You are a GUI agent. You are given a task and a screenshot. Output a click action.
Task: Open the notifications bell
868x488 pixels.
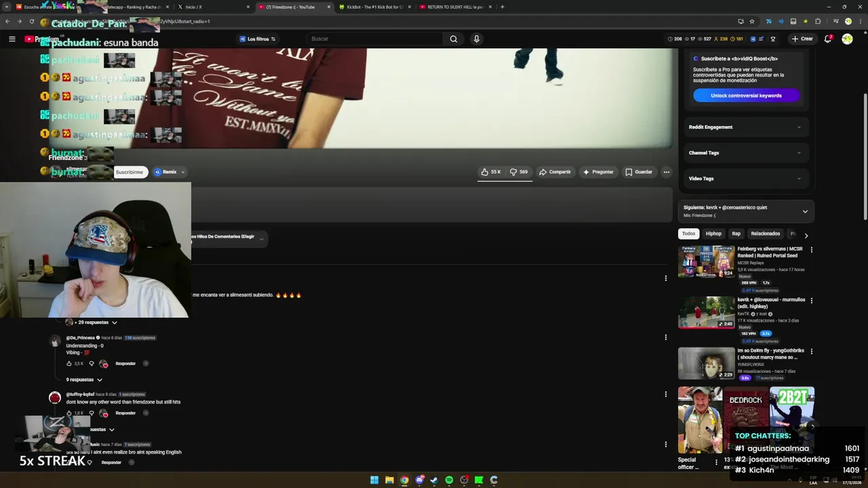[x=828, y=39]
